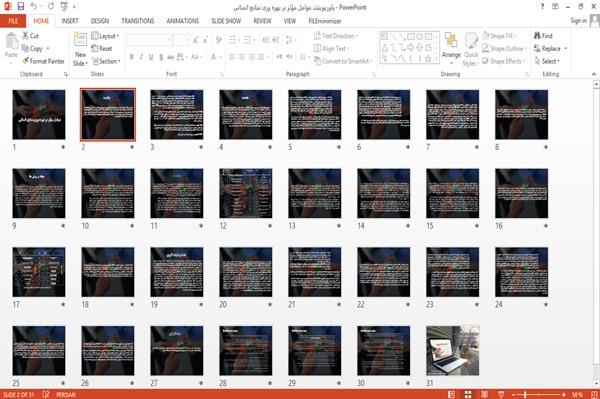Click Normal view icon in status bar
The width and height of the screenshot is (600, 399).
(x=452, y=394)
